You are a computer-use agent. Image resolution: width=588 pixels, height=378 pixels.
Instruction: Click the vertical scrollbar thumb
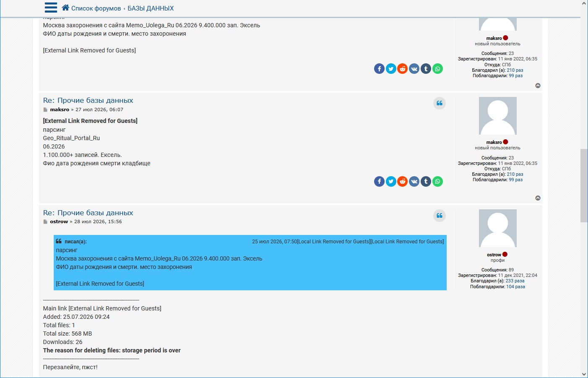pos(584,185)
